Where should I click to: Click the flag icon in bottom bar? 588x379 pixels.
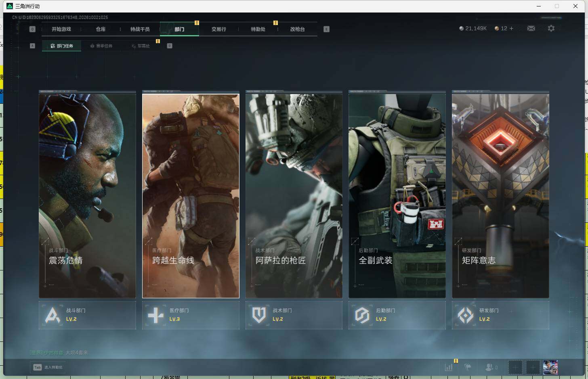coord(468,367)
